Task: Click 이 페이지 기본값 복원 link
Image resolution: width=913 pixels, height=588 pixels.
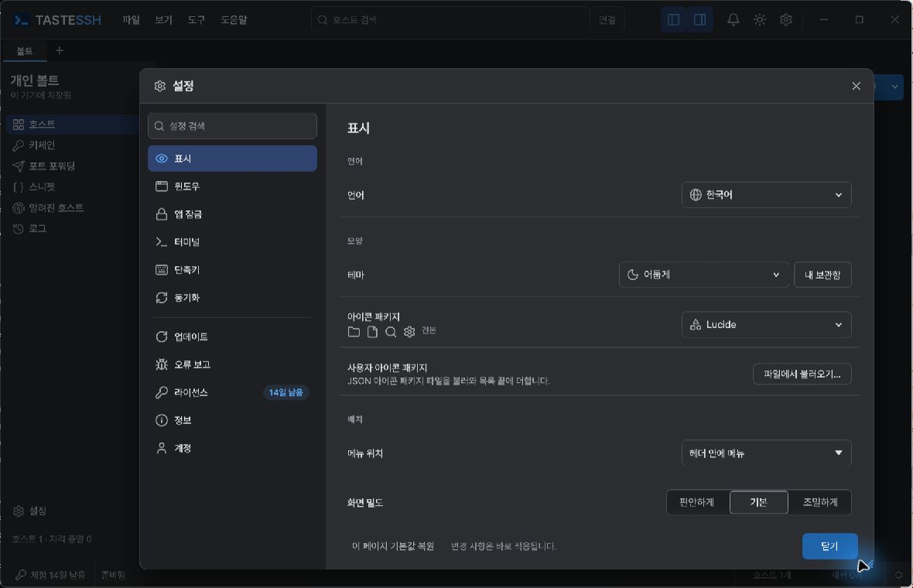Action: [x=393, y=546]
